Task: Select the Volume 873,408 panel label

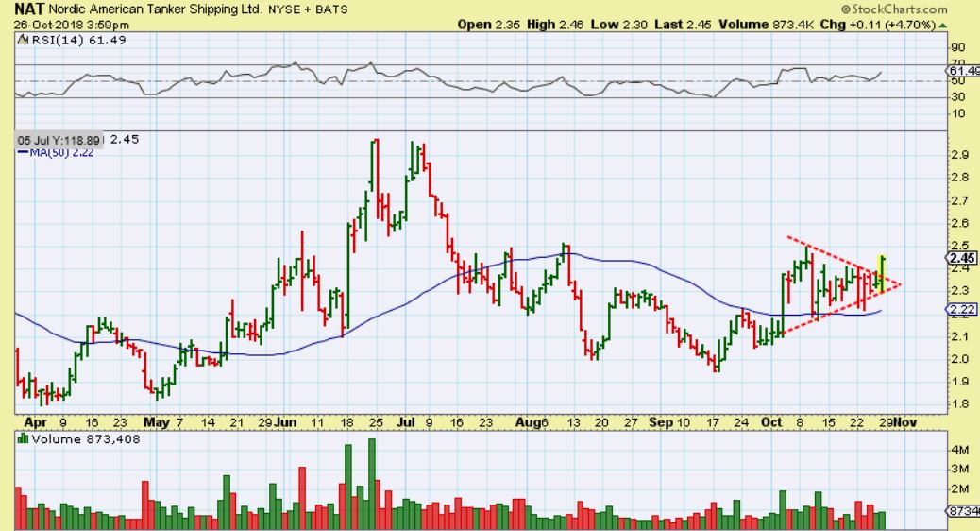Action: tap(86, 439)
